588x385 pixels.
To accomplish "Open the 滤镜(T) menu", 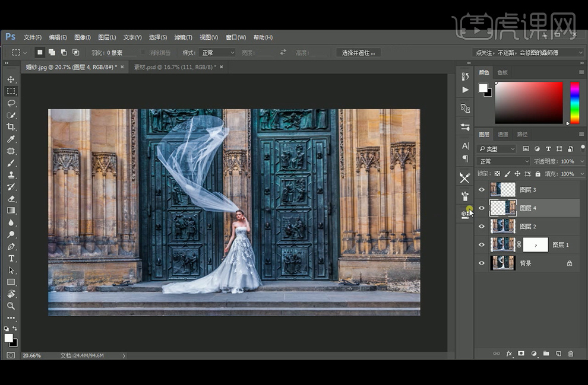I will [182, 37].
